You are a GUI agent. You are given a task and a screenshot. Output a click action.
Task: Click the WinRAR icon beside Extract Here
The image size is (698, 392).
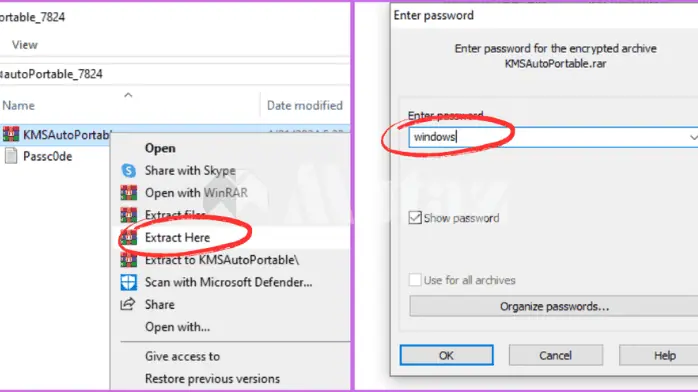[x=129, y=238]
